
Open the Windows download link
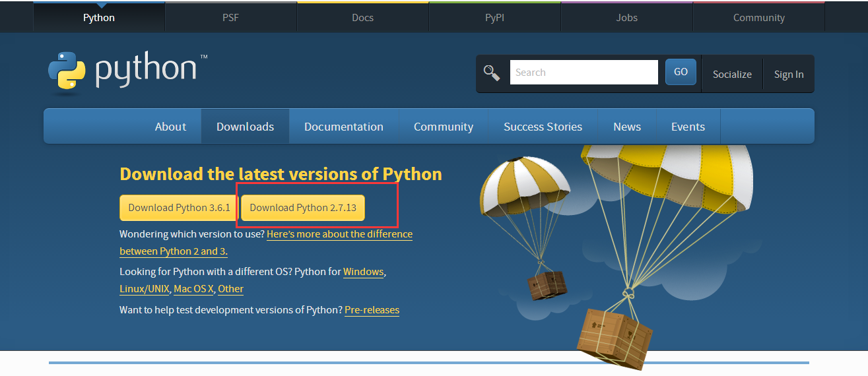coord(363,272)
